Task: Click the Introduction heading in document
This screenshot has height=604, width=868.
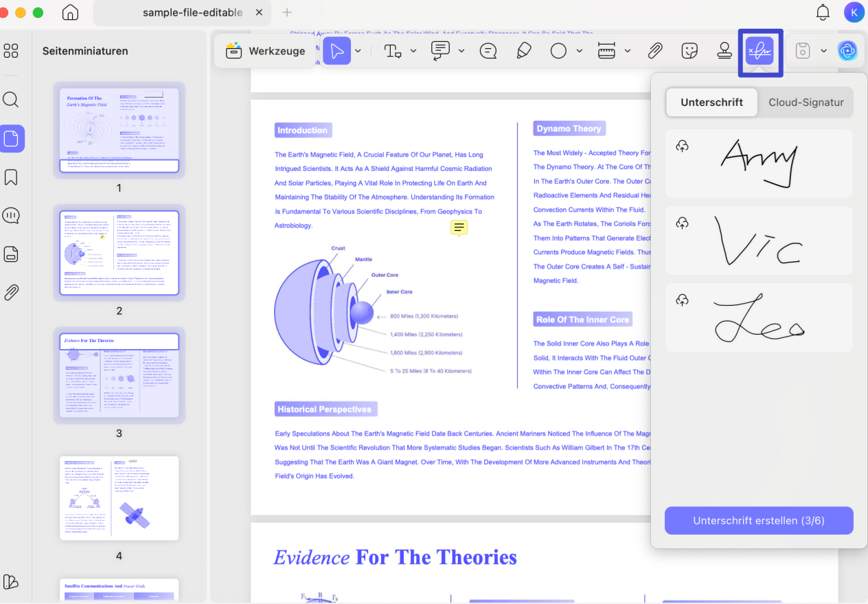Action: 303,131
